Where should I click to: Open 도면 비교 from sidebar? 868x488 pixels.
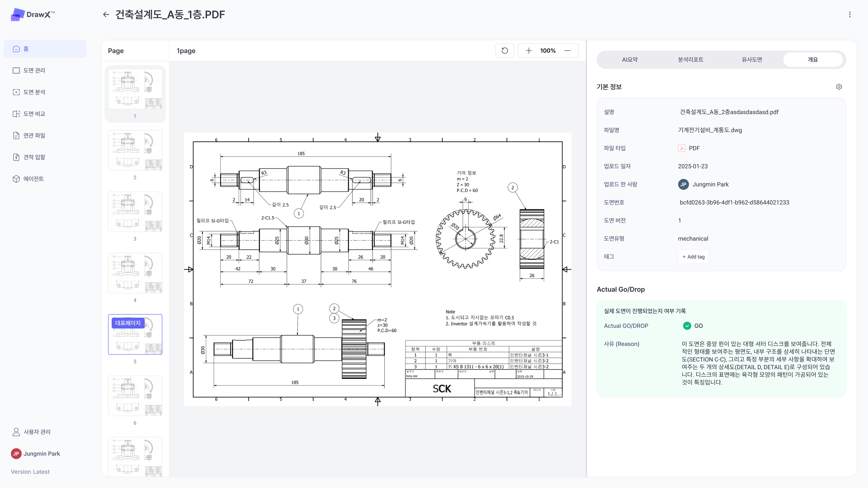[34, 114]
